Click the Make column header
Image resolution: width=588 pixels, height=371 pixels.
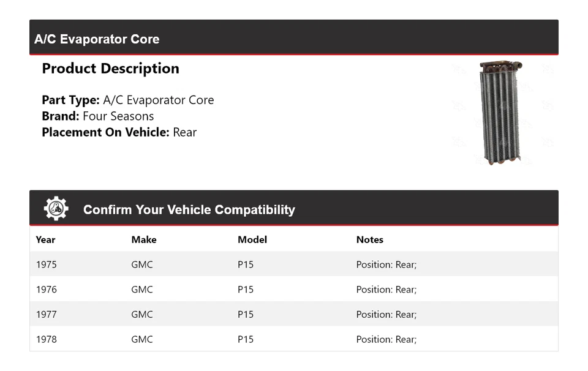click(x=143, y=239)
